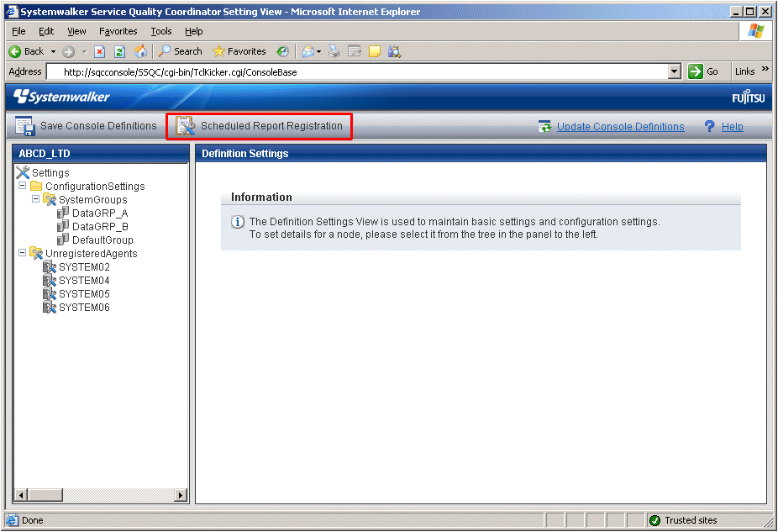The width and height of the screenshot is (778, 532).
Task: Select DefaultGroup in the tree
Action: [103, 240]
